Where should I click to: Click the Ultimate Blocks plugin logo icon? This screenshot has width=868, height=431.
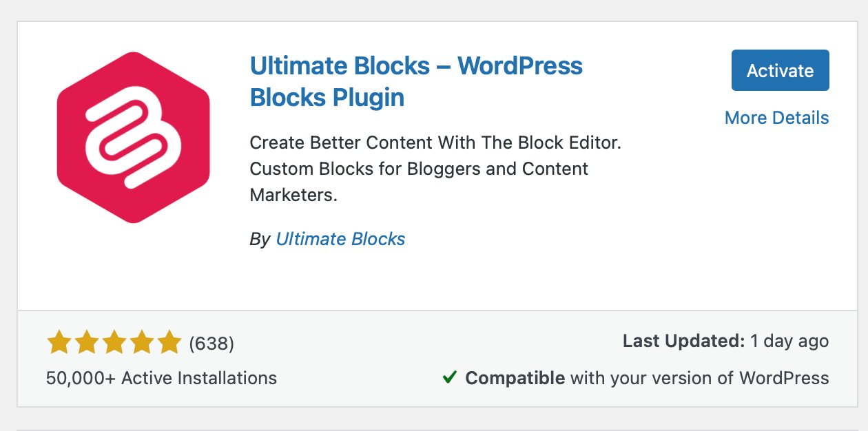[x=133, y=137]
